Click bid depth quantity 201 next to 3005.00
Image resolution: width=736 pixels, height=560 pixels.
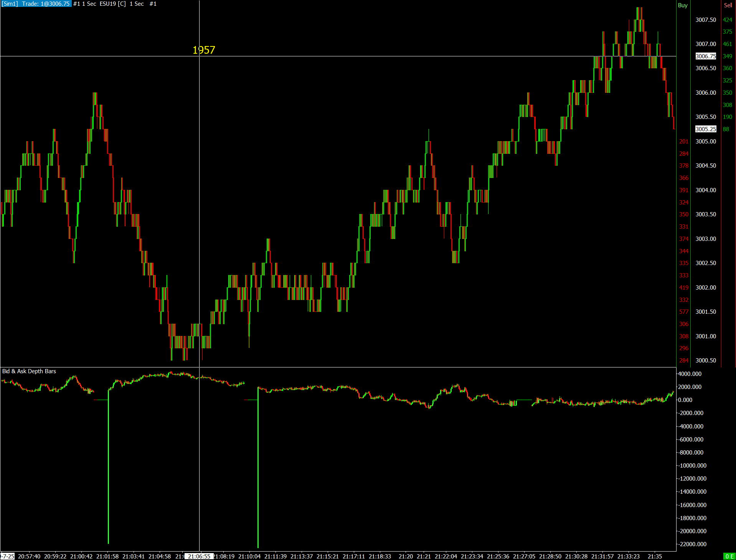point(684,142)
